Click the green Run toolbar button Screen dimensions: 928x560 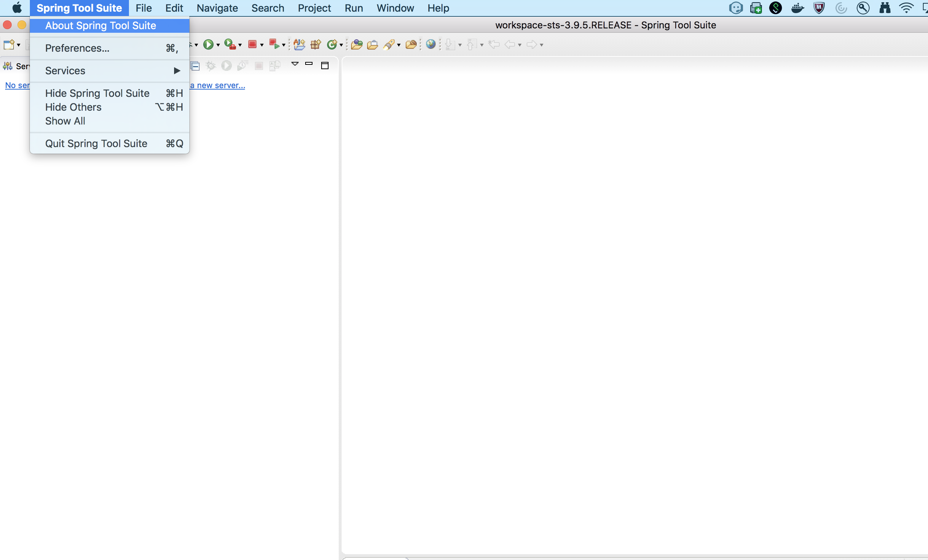click(x=208, y=45)
